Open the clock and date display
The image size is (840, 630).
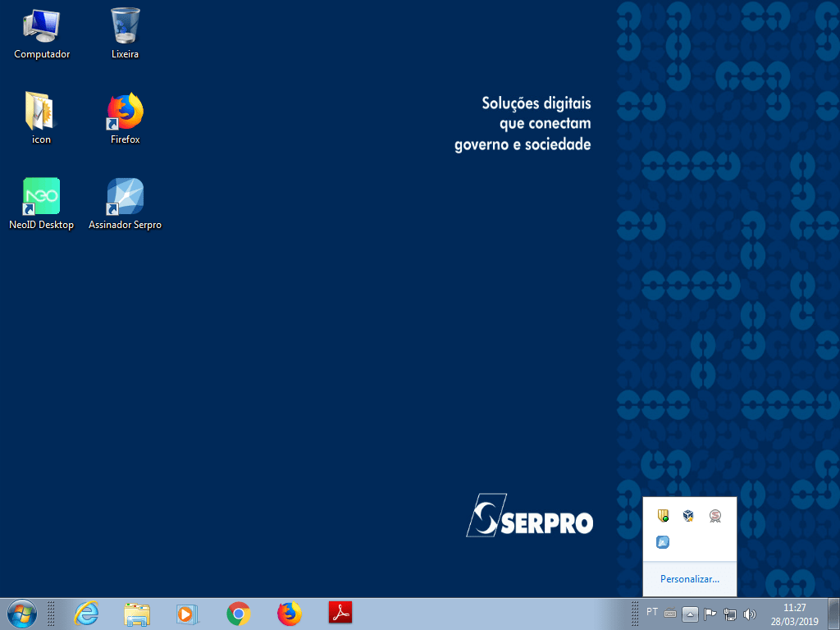coord(794,614)
